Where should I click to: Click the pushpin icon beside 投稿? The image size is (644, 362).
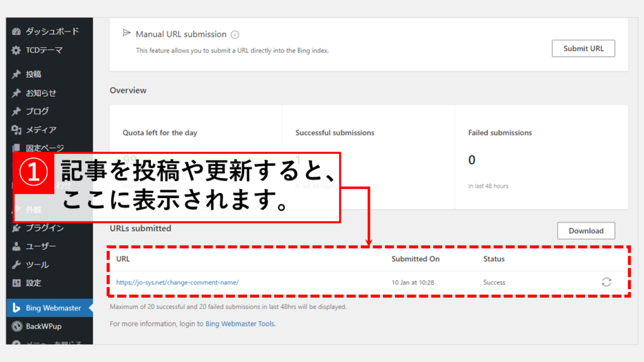[x=16, y=74]
